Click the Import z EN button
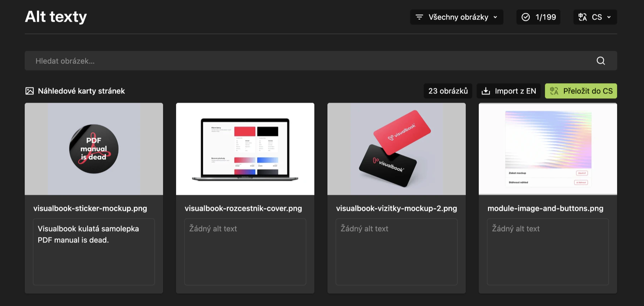The height and width of the screenshot is (306, 644). [x=508, y=91]
